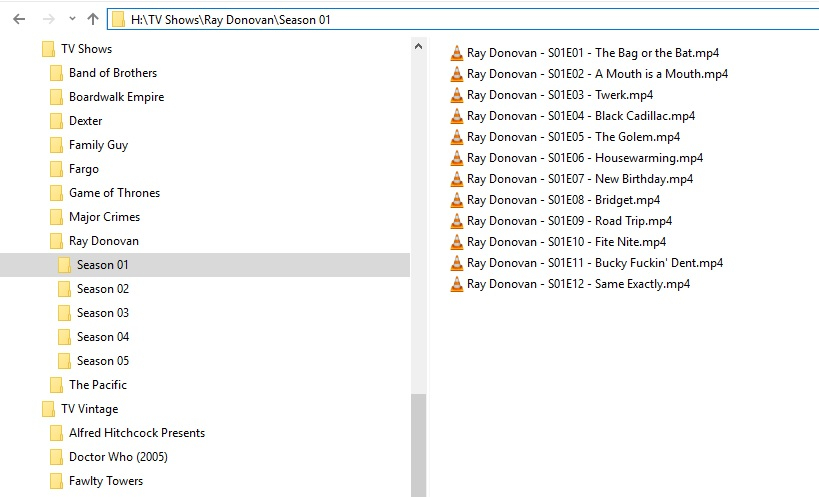Open the TV Shows folder in tree
Image resolution: width=819 pixels, height=497 pixels.
86,49
